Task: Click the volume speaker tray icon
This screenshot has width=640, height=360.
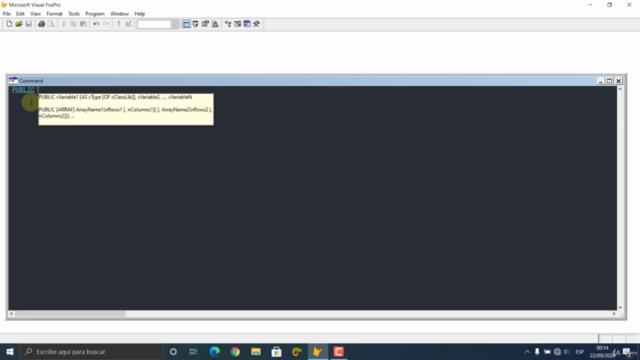Action: click(567, 351)
